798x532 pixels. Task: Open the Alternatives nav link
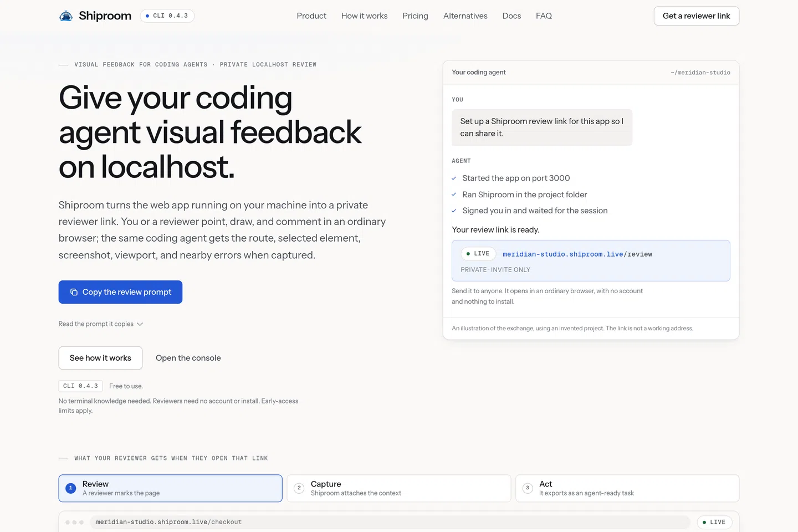coord(465,16)
